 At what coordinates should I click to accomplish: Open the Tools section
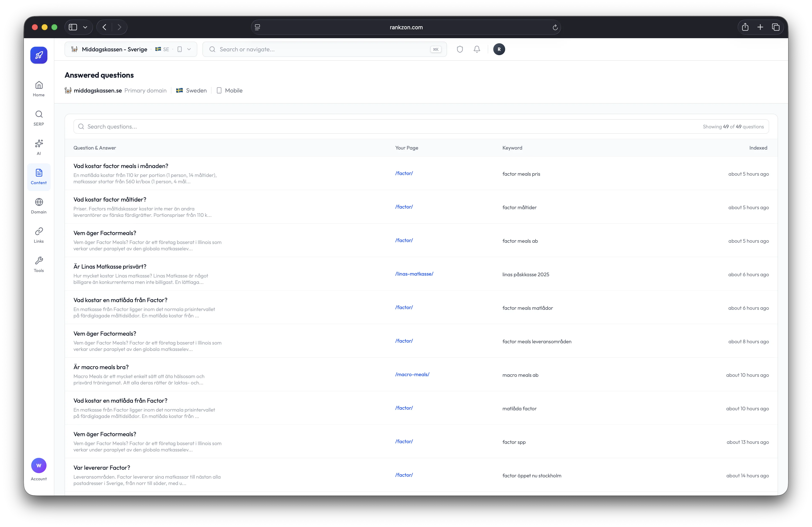[x=39, y=265]
